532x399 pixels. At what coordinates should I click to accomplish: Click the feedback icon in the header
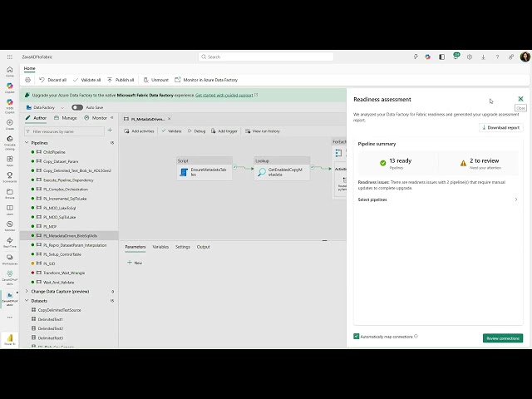coord(511,57)
